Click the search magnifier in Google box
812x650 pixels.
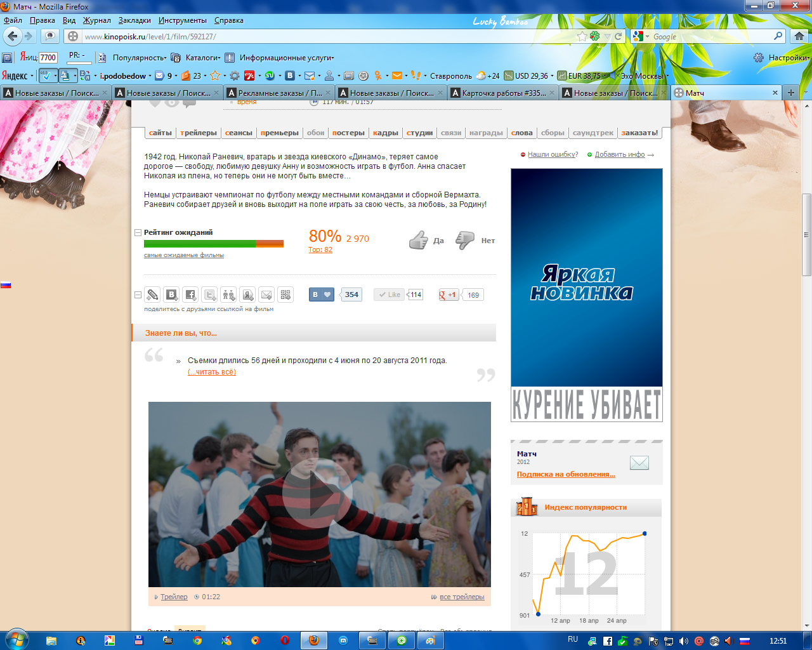[x=778, y=36]
